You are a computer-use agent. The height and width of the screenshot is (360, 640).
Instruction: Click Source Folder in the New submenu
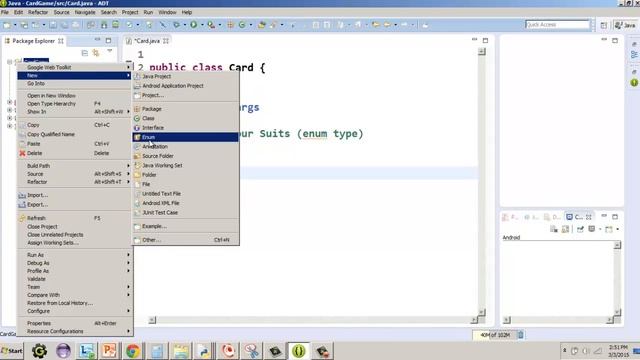click(185, 156)
